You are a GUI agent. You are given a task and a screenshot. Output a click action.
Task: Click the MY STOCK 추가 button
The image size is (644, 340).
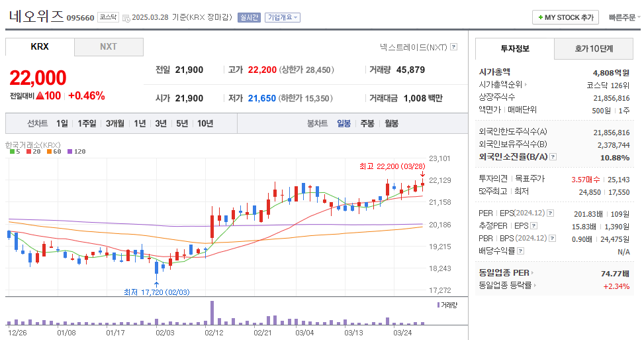point(565,17)
